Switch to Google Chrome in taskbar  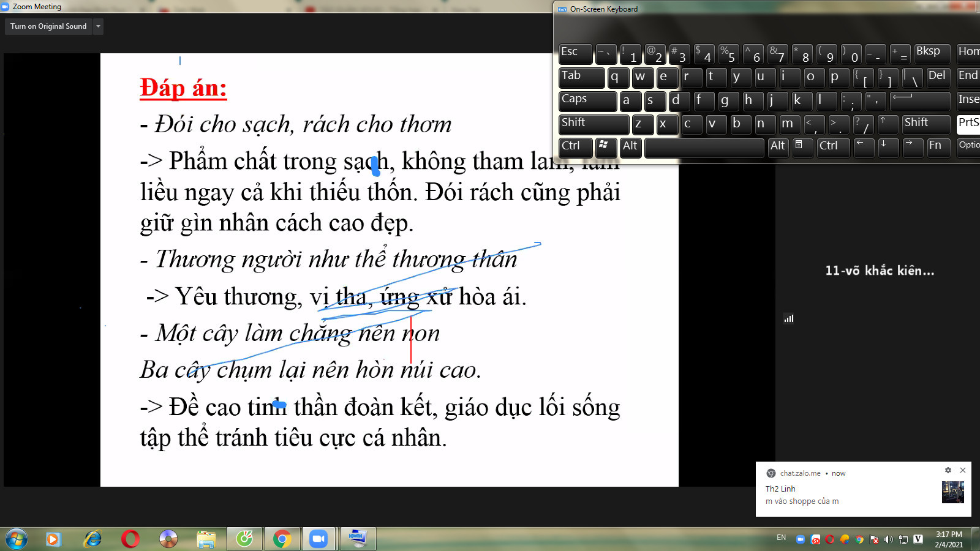coord(282,539)
